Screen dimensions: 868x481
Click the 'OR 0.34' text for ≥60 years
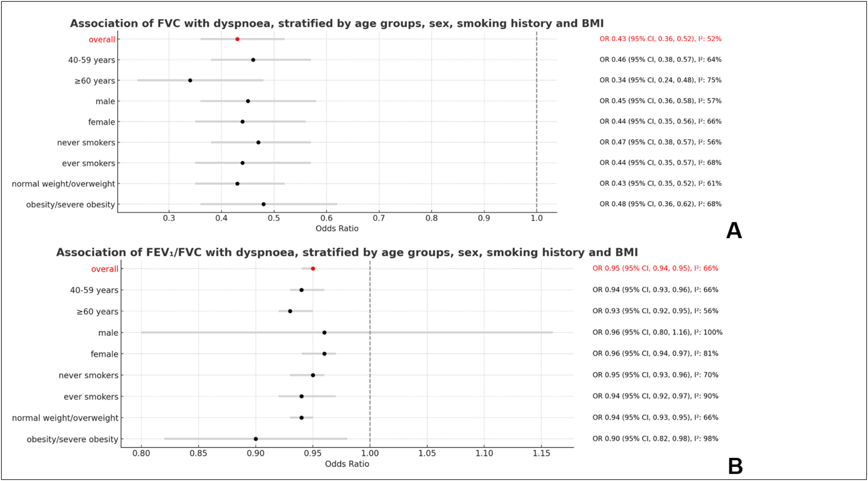point(660,80)
